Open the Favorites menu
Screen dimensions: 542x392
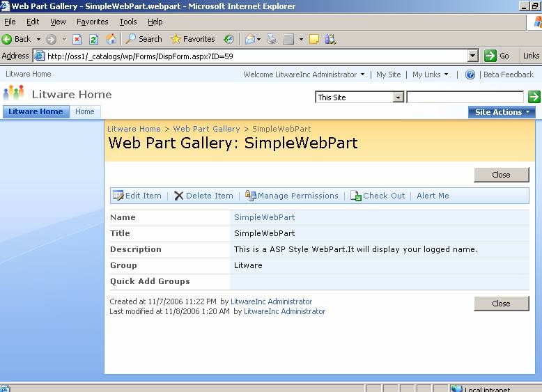coord(92,22)
